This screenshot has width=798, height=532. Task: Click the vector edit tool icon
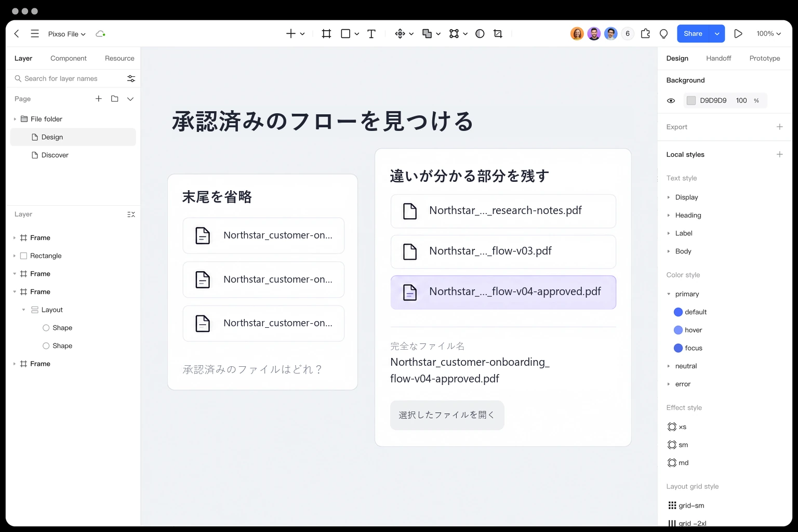tap(454, 34)
